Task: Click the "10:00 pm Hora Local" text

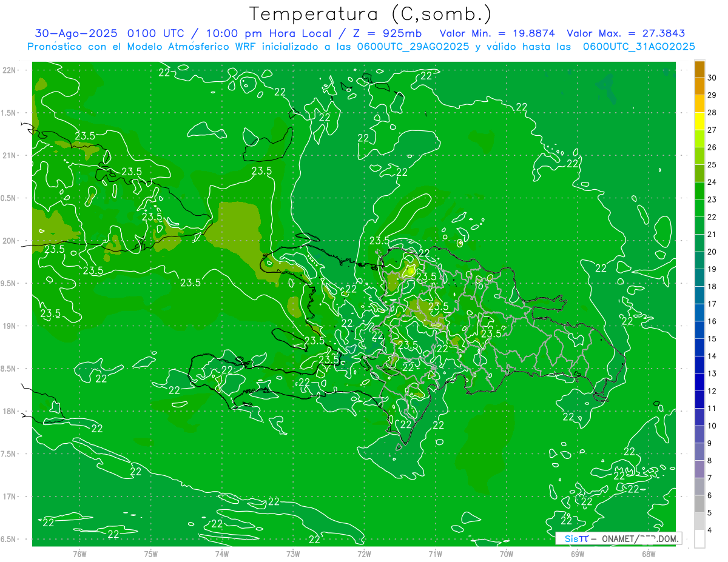Action: [x=268, y=33]
